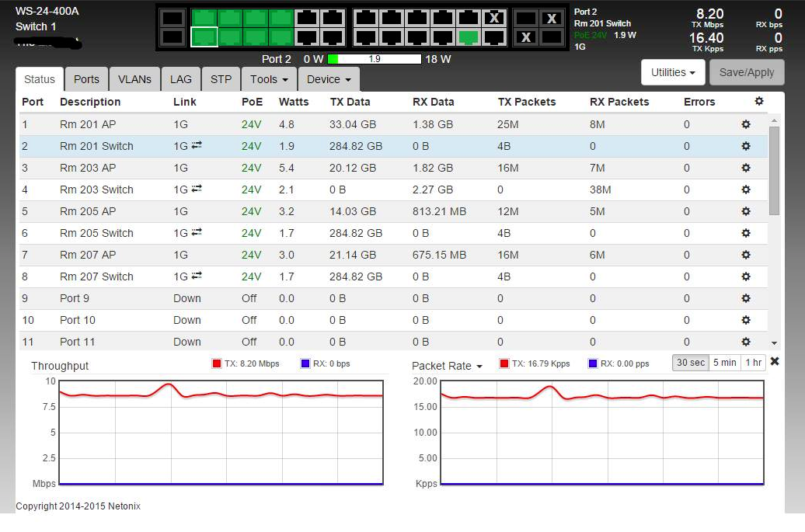Click gear icon for Rm 203 Switch row
This screenshot has height=532, width=805.
746,190
